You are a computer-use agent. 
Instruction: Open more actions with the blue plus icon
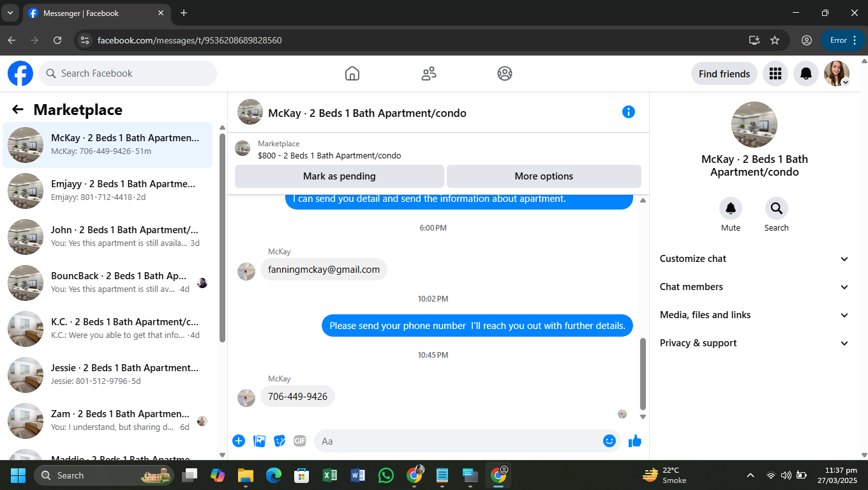coord(239,441)
